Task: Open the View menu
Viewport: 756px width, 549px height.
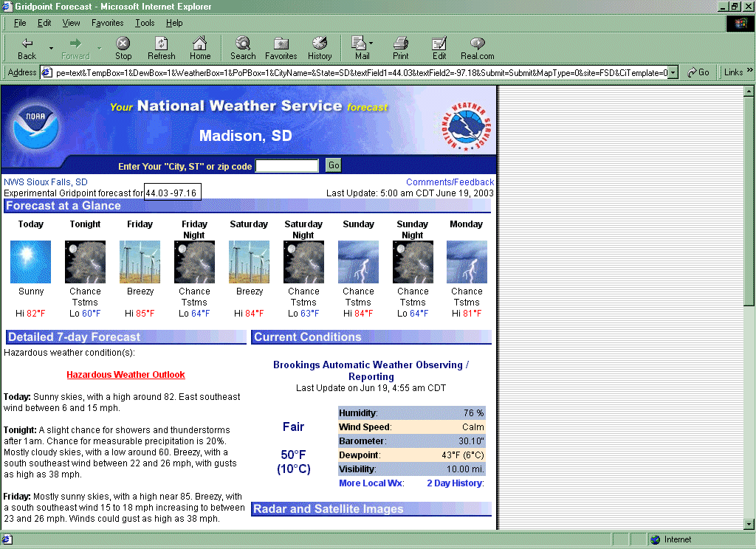Action: 72,23
